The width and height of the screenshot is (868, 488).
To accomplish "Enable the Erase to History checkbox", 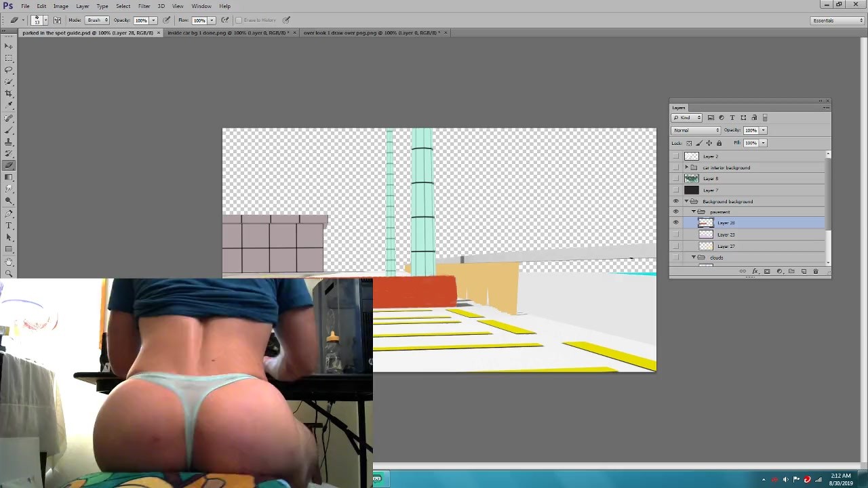I will click(239, 20).
